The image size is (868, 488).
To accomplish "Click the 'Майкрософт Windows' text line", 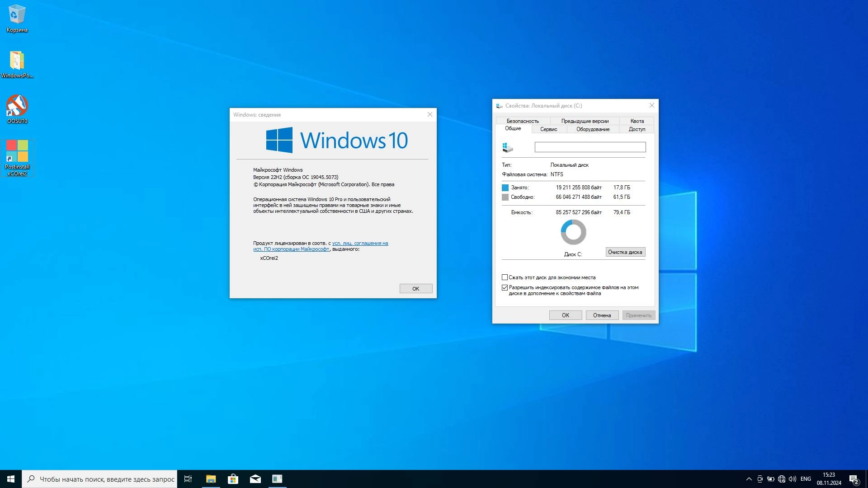I will click(x=278, y=170).
